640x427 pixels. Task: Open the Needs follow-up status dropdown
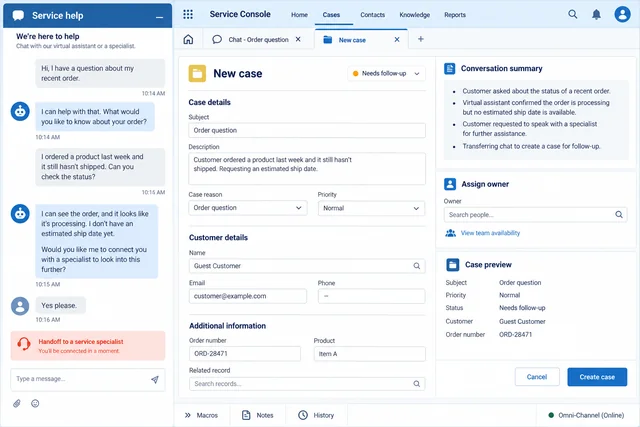(386, 73)
